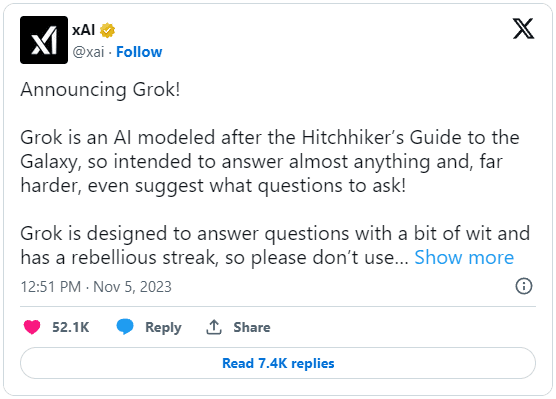The width and height of the screenshot is (556, 399).
Task: Open the @xai handle link
Action: click(x=88, y=52)
